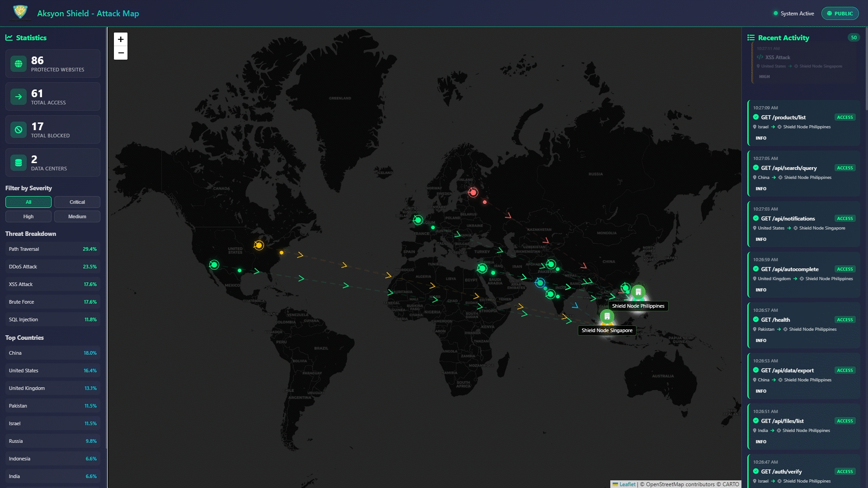Filter by Medium severity
868x488 pixels.
[77, 216]
